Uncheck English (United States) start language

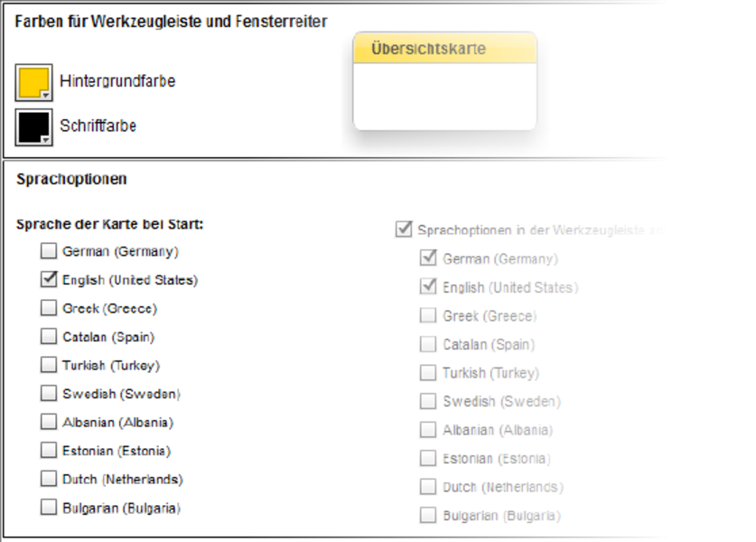click(49, 280)
